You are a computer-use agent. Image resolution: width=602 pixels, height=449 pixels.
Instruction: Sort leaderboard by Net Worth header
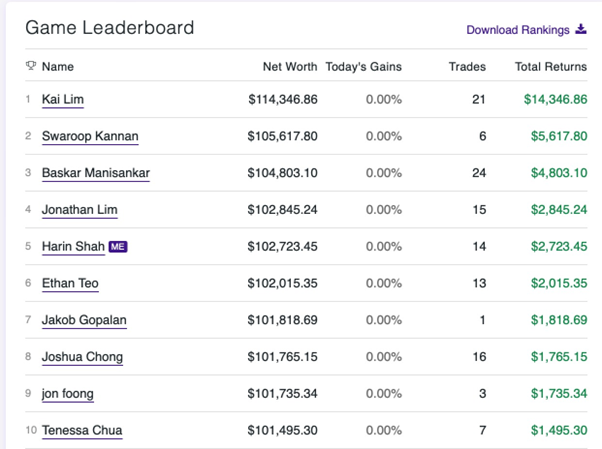(x=290, y=67)
